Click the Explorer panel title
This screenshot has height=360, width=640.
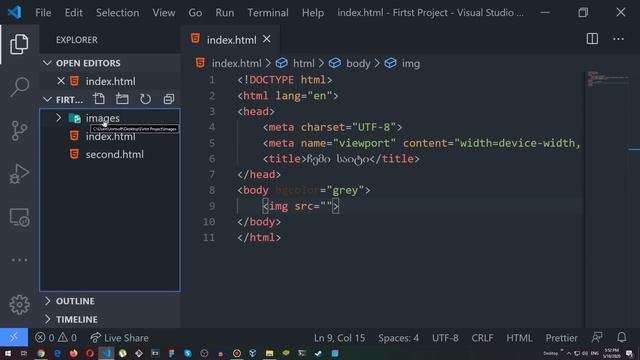tap(77, 40)
